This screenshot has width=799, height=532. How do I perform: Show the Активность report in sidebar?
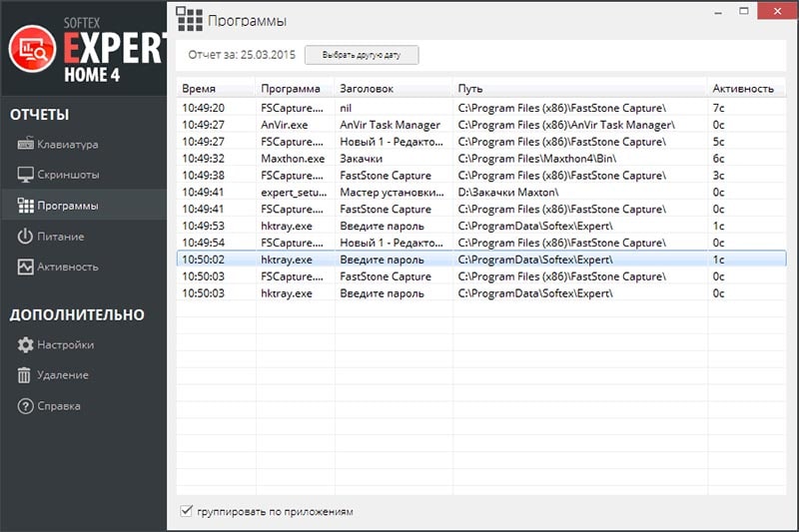[68, 266]
